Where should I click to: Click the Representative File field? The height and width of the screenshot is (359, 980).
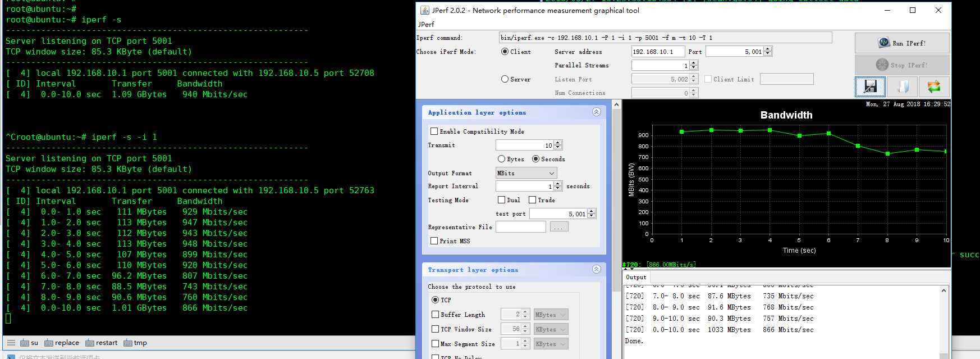click(x=520, y=226)
